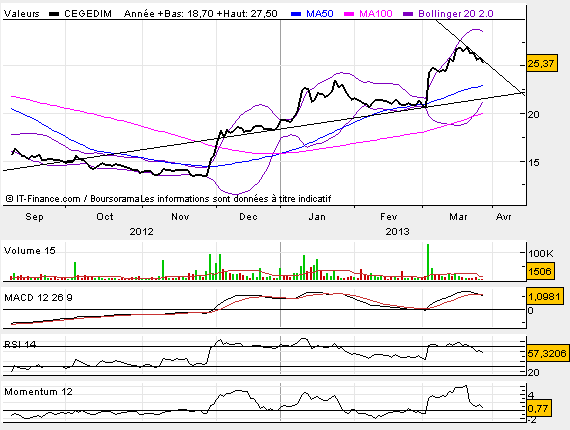
Task: Click the Dec month axis label
Action: pos(248,217)
